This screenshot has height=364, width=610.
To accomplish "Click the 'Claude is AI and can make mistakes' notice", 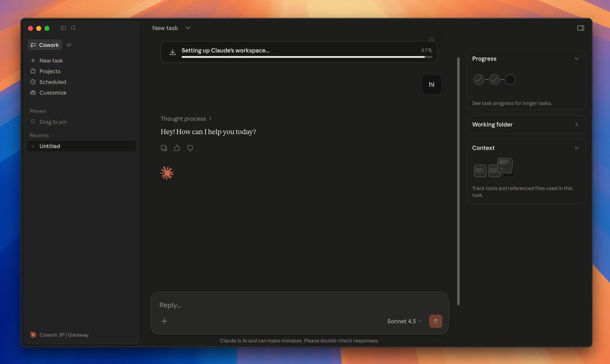I will pos(299,341).
